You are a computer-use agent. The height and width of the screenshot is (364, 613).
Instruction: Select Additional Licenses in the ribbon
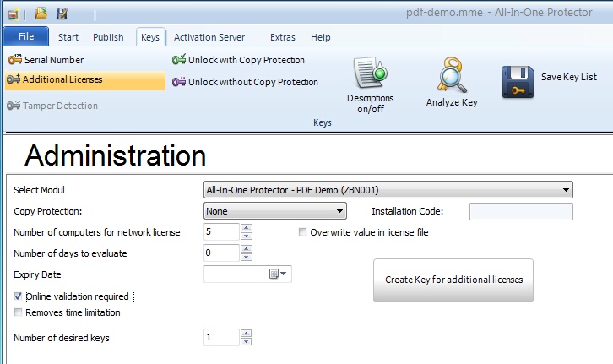[84, 79]
